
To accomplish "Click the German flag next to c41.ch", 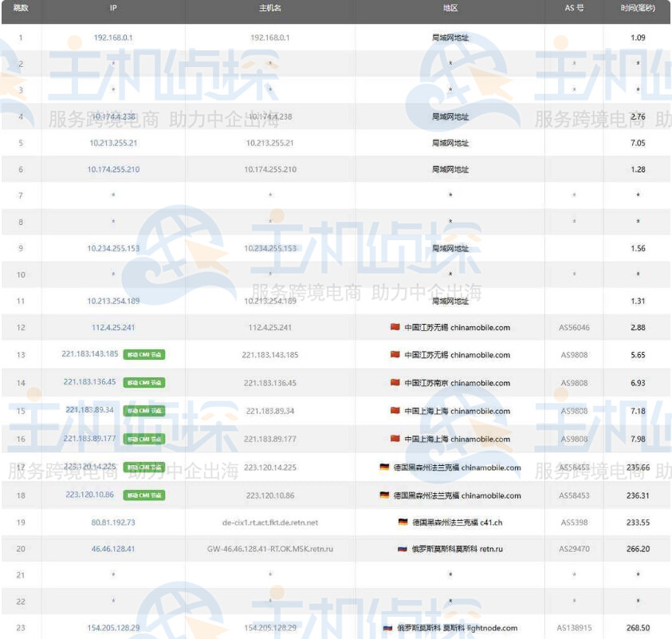I will click(403, 522).
